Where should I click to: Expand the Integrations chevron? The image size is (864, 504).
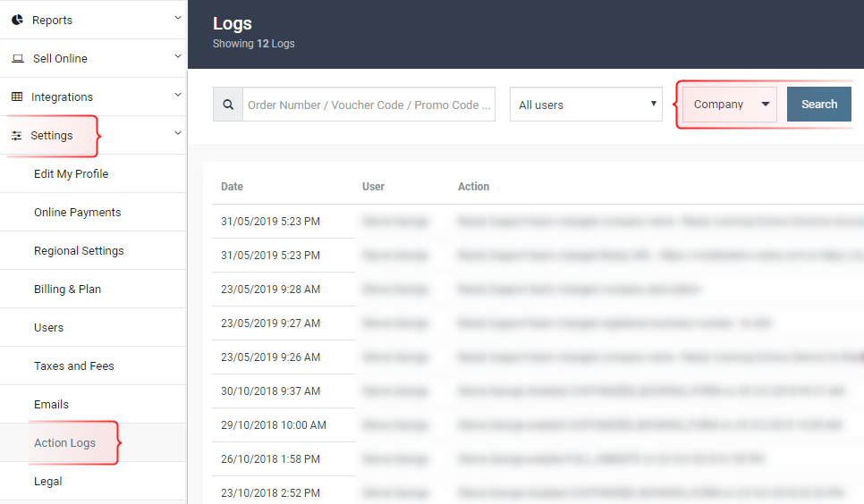(x=177, y=95)
